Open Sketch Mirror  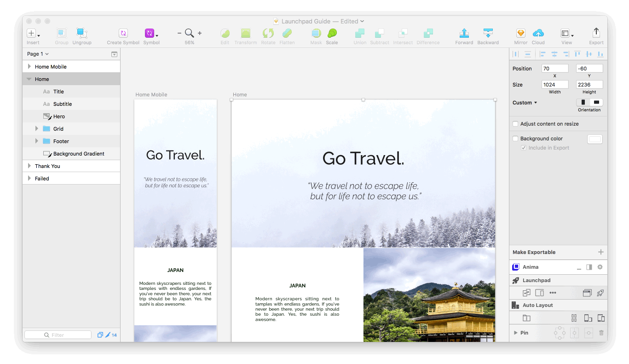pyautogui.click(x=520, y=33)
